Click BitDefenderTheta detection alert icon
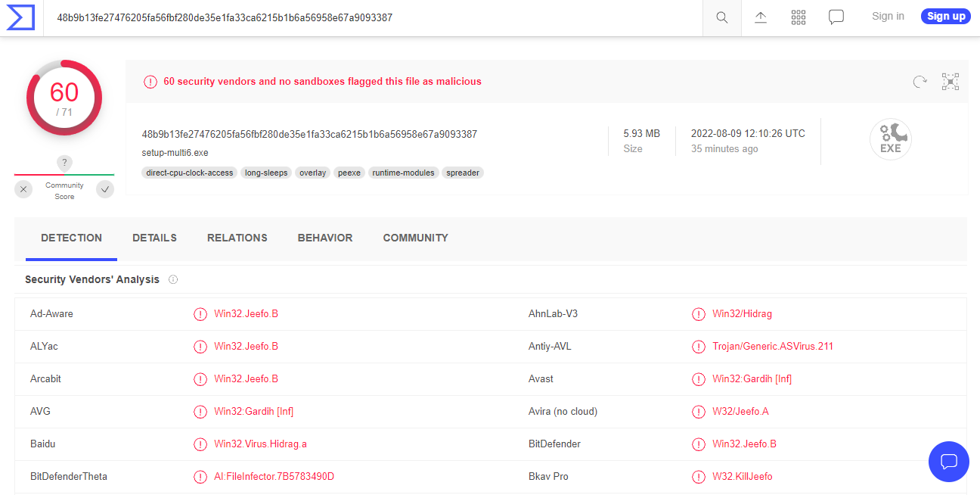 tap(200, 477)
